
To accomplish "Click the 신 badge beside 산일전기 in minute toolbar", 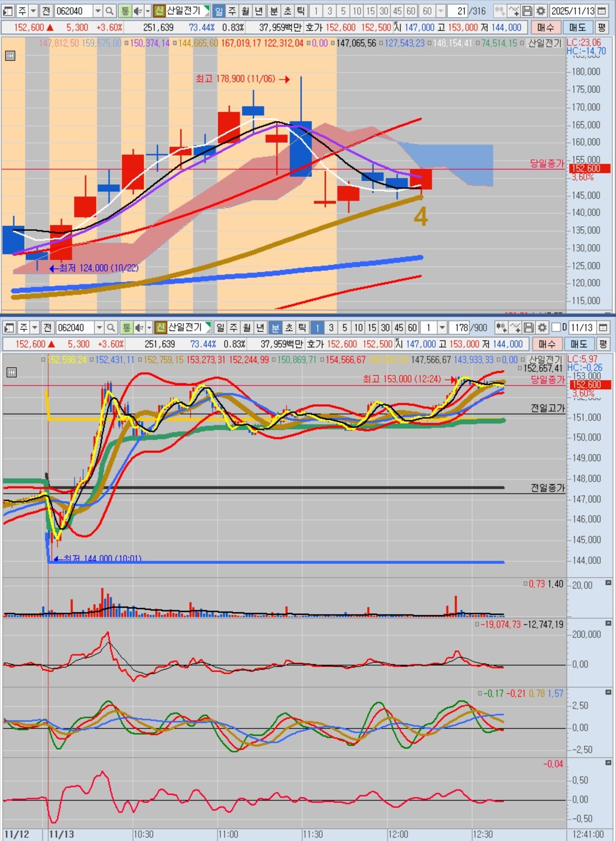I will (x=161, y=327).
